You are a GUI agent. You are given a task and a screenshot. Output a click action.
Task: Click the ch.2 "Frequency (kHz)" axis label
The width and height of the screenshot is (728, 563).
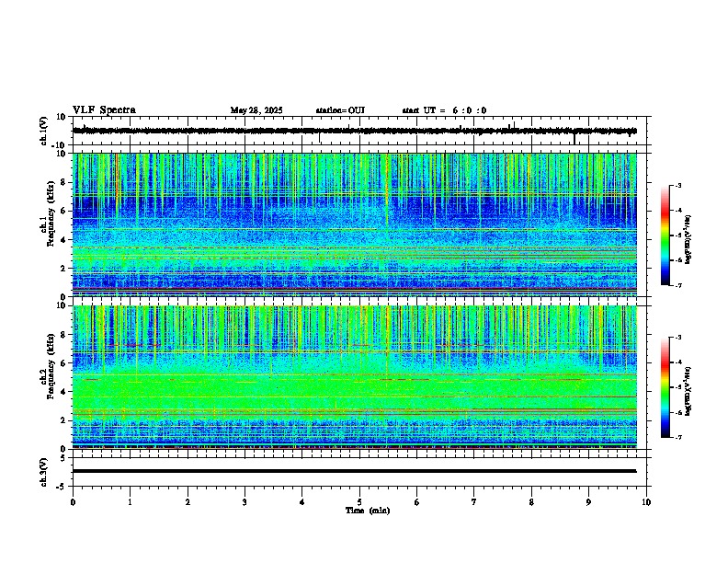[51, 366]
